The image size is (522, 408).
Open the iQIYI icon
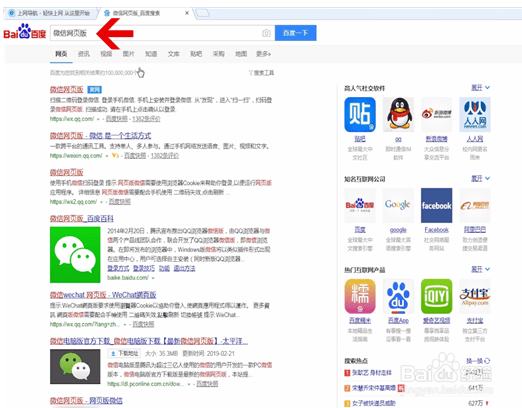pyautogui.click(x=437, y=296)
